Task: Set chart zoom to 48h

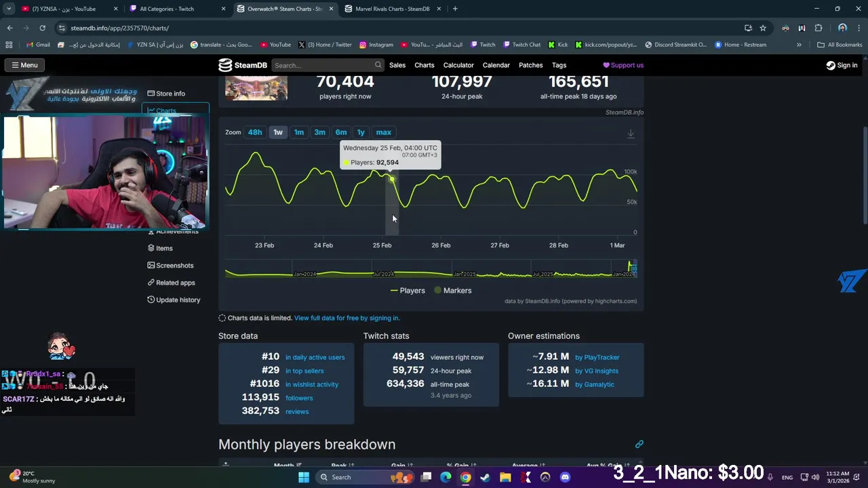Action: 255,132
